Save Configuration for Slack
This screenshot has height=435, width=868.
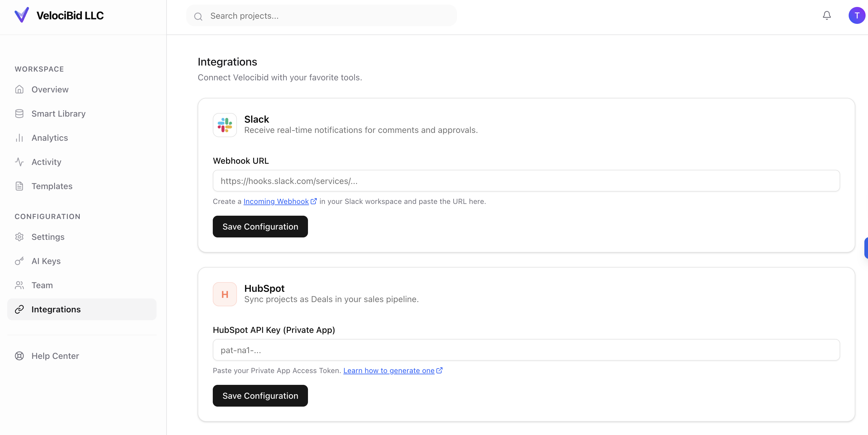[x=260, y=227]
